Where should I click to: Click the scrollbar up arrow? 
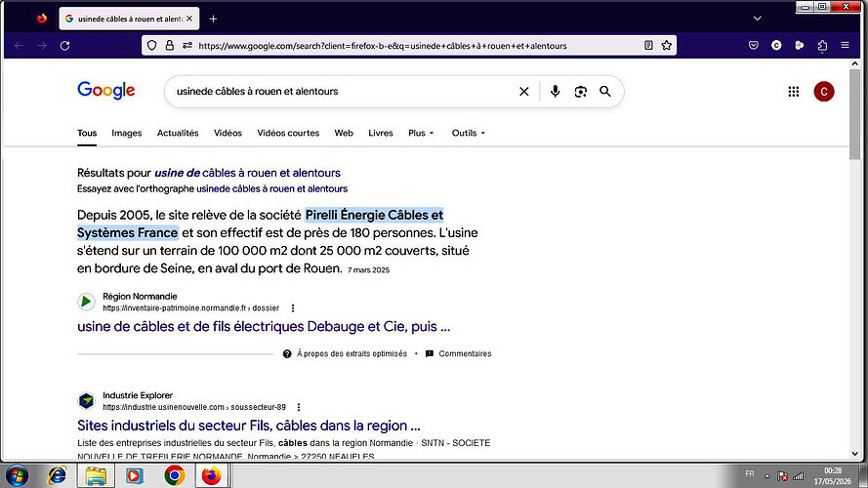pyautogui.click(x=854, y=63)
